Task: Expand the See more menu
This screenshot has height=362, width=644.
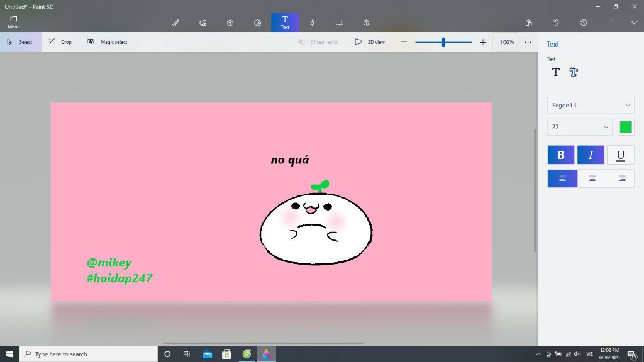Action: coord(528,42)
